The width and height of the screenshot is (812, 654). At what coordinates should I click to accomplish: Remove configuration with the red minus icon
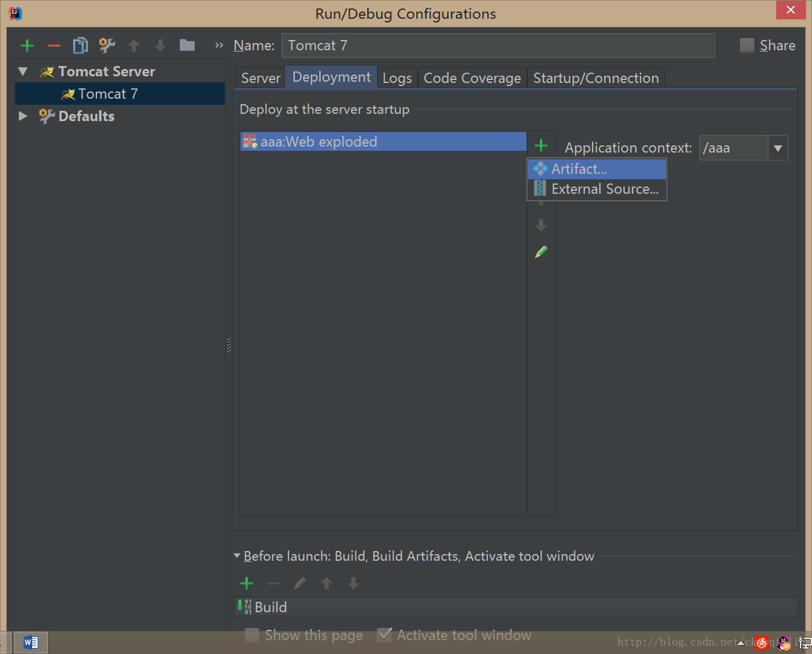(54, 45)
